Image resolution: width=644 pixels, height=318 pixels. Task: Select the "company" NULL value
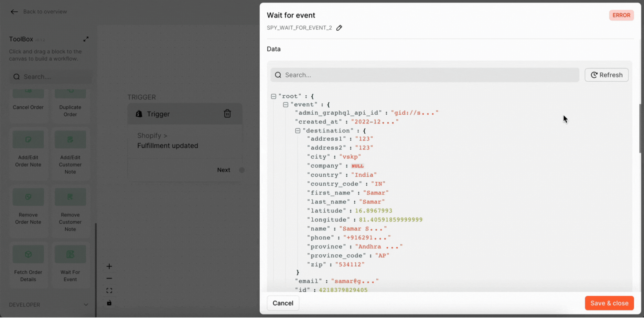tap(357, 166)
